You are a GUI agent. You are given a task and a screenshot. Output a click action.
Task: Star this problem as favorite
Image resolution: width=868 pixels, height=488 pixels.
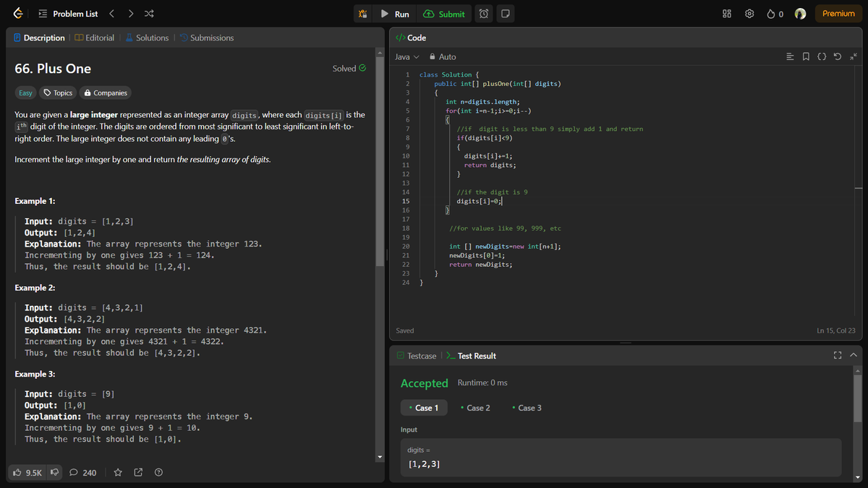118,473
